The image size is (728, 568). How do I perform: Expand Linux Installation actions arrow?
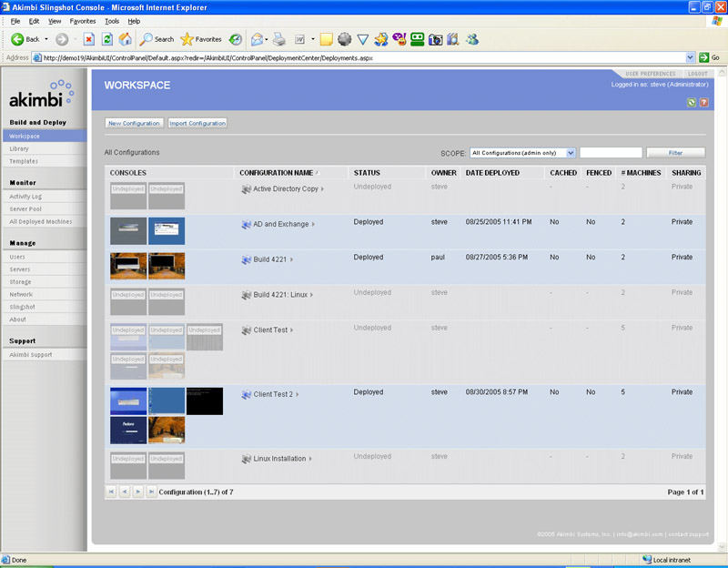click(310, 459)
